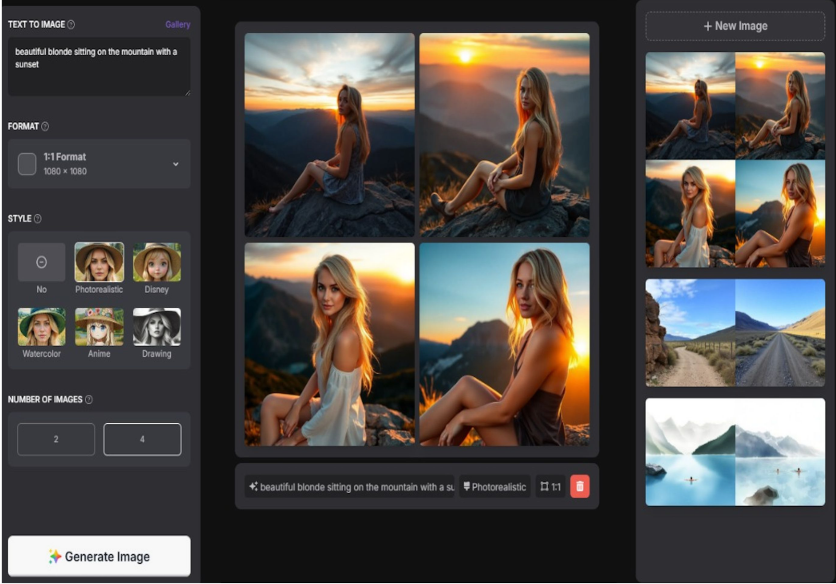Click the prompt chip below the results
Viewport: 836px width, 584px height.
tap(350, 486)
